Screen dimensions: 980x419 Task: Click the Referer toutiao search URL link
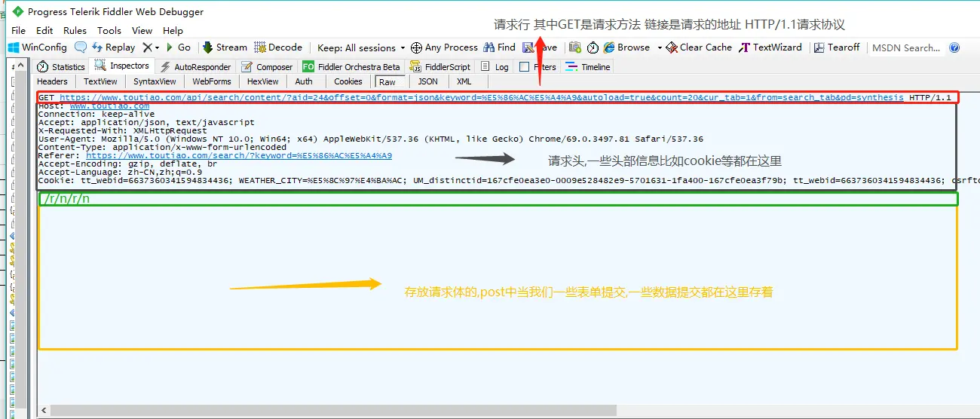click(x=239, y=156)
